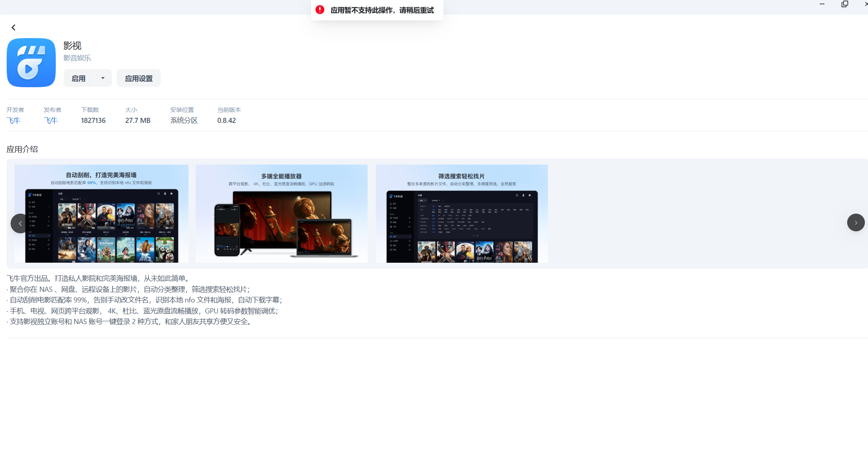Open the 筛选搜索轻松找片 screenshot
Image resolution: width=868 pixels, height=465 pixels.
click(461, 213)
